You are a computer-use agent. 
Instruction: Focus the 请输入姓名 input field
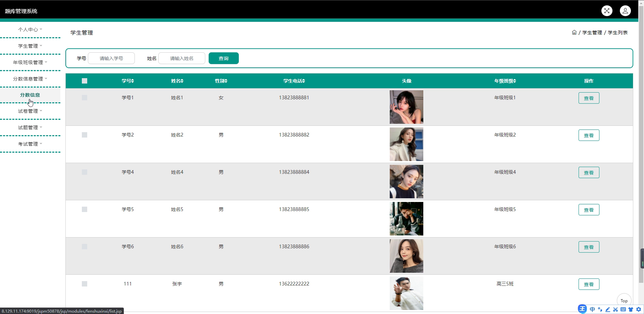182,58
